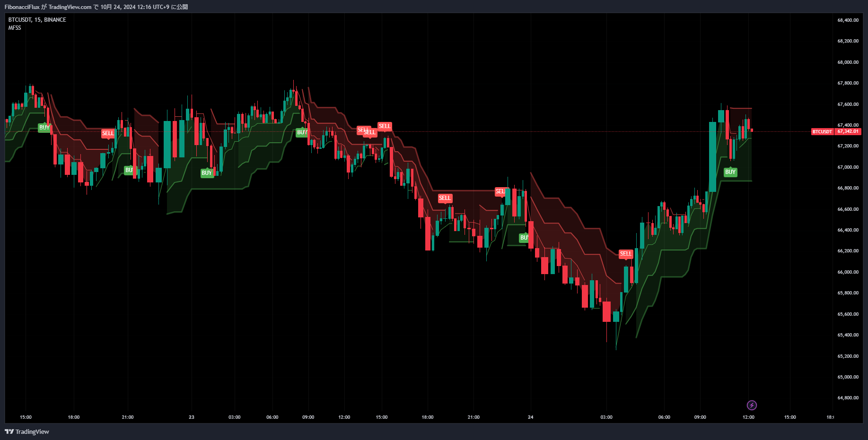Image resolution: width=868 pixels, height=440 pixels.
Task: Click the 67,000.00 price axis label
Action: tap(848, 167)
